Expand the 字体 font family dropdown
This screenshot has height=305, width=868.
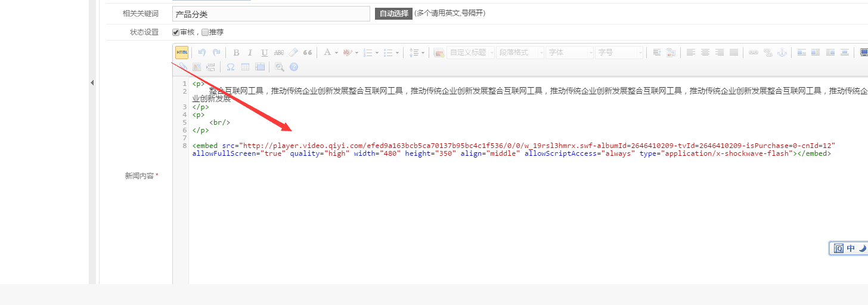click(x=570, y=53)
